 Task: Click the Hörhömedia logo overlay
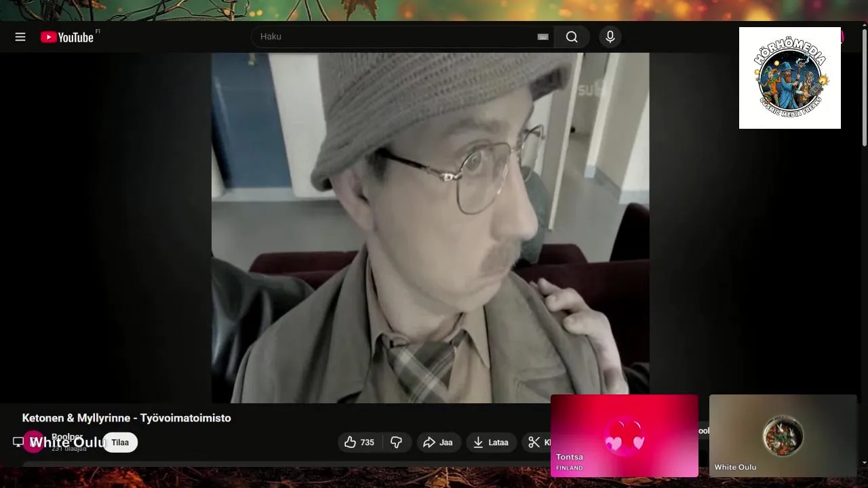click(790, 78)
